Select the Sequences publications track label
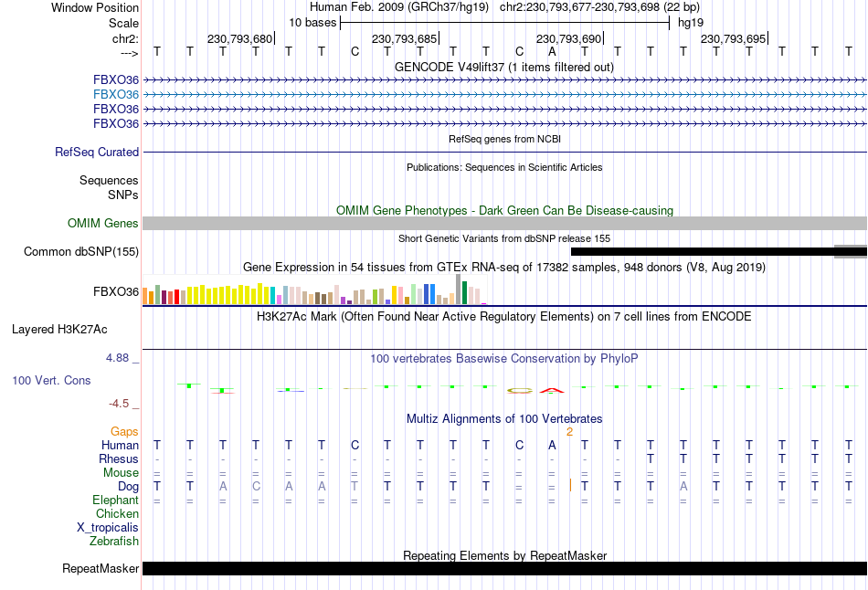868x590 pixels. coord(109,181)
